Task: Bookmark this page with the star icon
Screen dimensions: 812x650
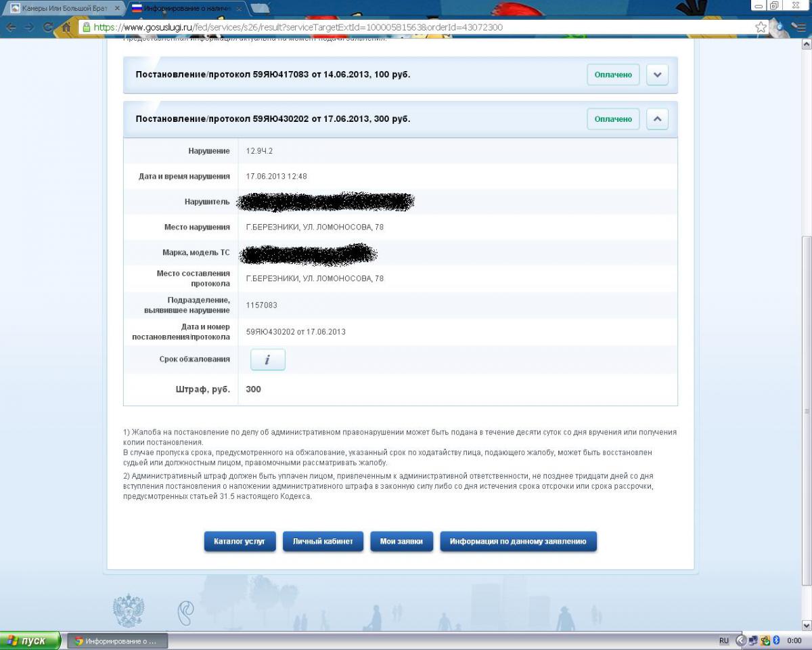Action: (761, 27)
